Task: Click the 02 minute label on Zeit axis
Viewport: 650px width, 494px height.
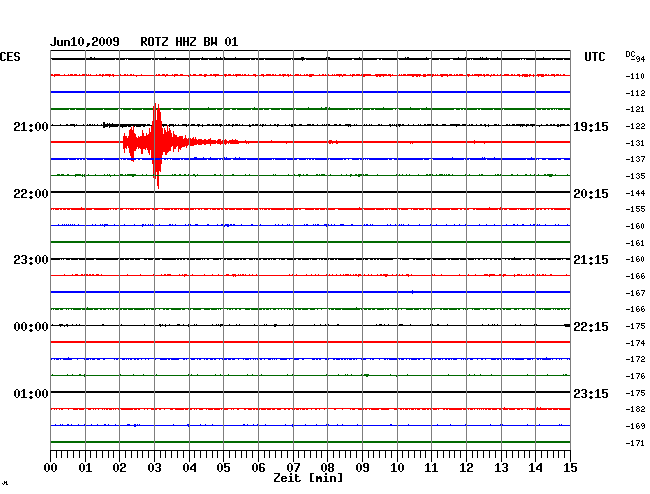Action: [x=119, y=468]
